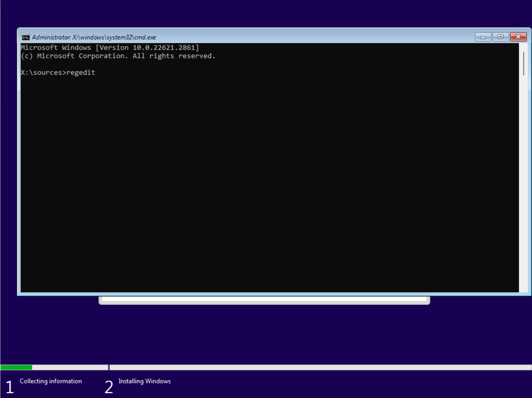
Task: Click the Microsoft Windows version line
Action: point(110,47)
